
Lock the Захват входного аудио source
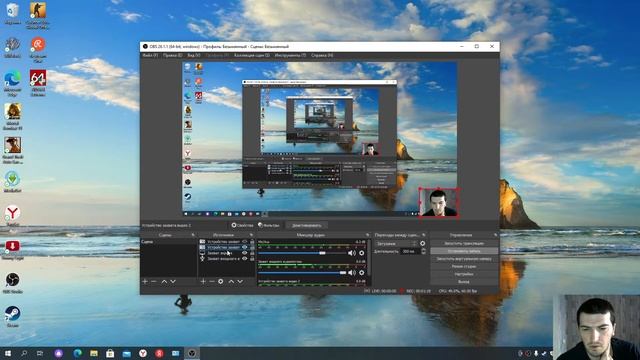[252, 259]
